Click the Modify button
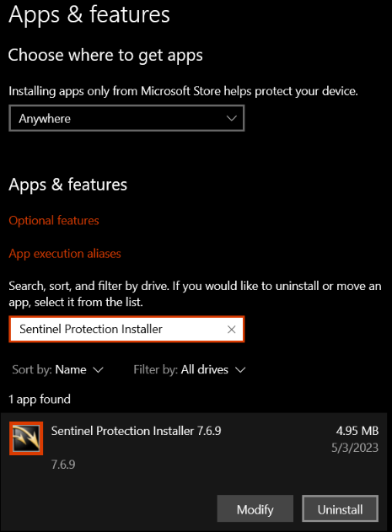 [255, 509]
